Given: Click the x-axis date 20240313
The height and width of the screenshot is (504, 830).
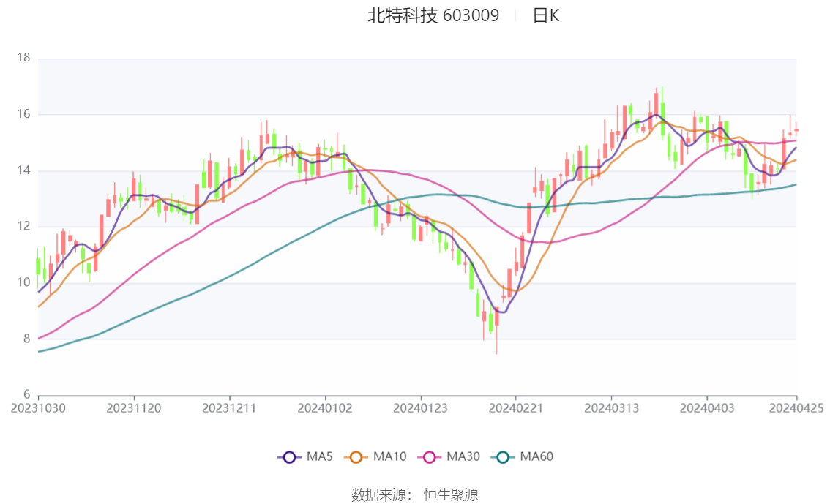Looking at the screenshot, I should pyautogui.click(x=611, y=408).
